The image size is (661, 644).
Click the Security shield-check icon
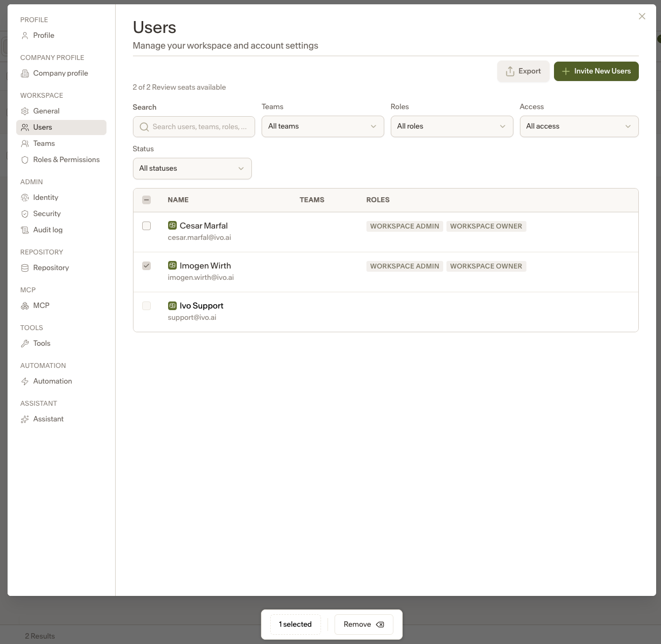point(25,214)
